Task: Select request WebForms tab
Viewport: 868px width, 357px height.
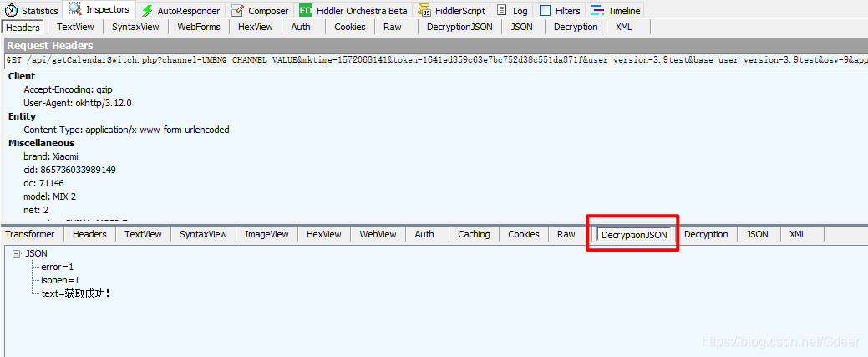Action: [x=199, y=27]
